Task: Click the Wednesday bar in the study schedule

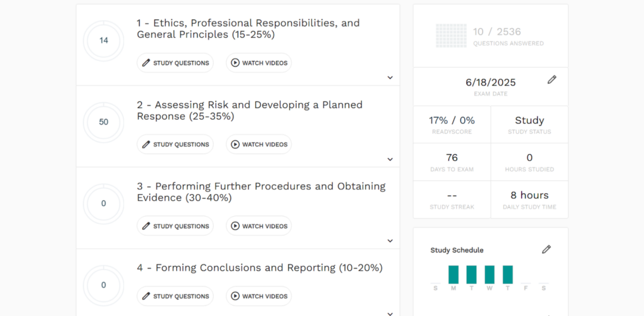Action: click(x=489, y=275)
